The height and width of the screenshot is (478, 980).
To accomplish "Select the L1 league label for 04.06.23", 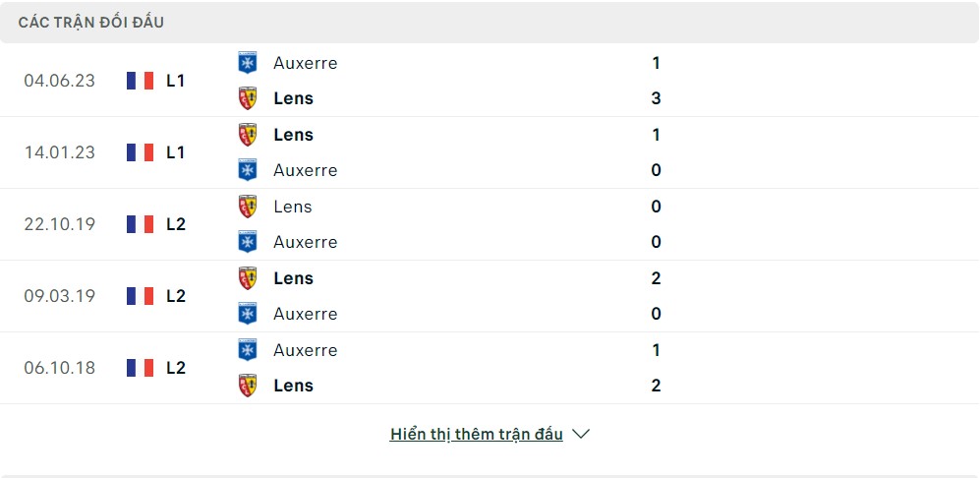I will (176, 81).
